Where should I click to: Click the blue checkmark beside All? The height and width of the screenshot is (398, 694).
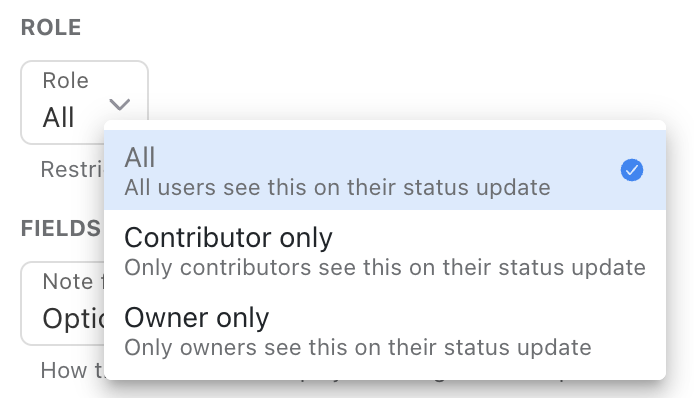click(632, 170)
